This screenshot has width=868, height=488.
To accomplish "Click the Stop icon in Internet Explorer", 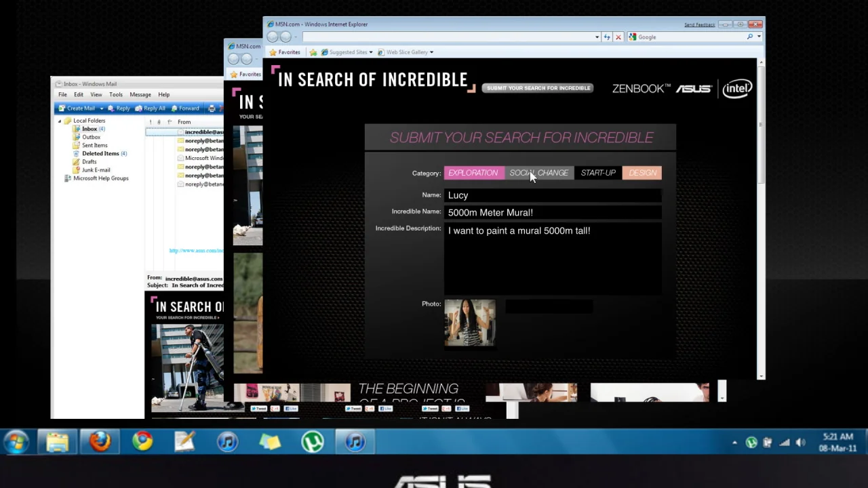I will pos(618,37).
